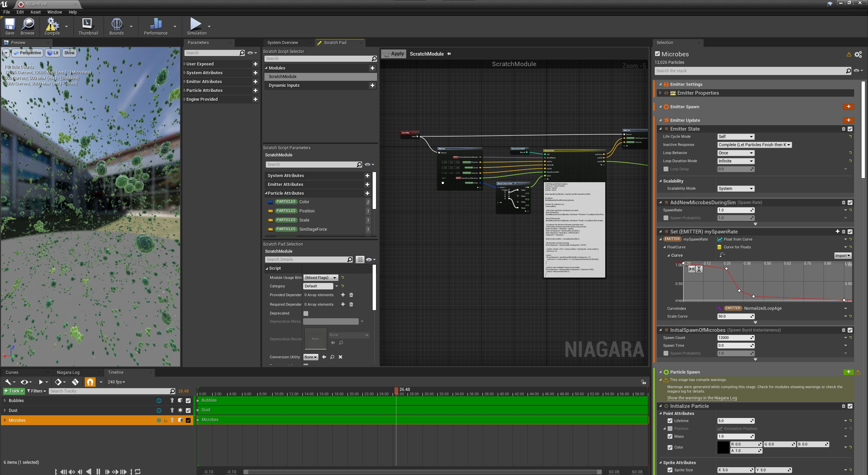This screenshot has width=868, height=475.
Task: Click Show the warnings in the Niagara Log link
Action: pyautogui.click(x=702, y=398)
